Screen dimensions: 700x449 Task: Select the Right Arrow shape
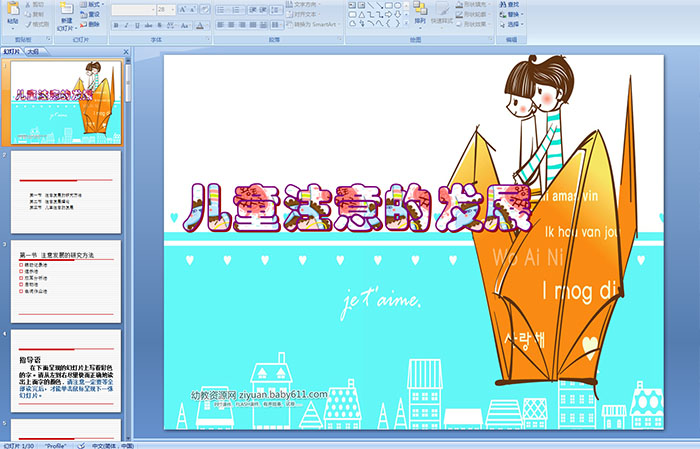[x=388, y=14]
